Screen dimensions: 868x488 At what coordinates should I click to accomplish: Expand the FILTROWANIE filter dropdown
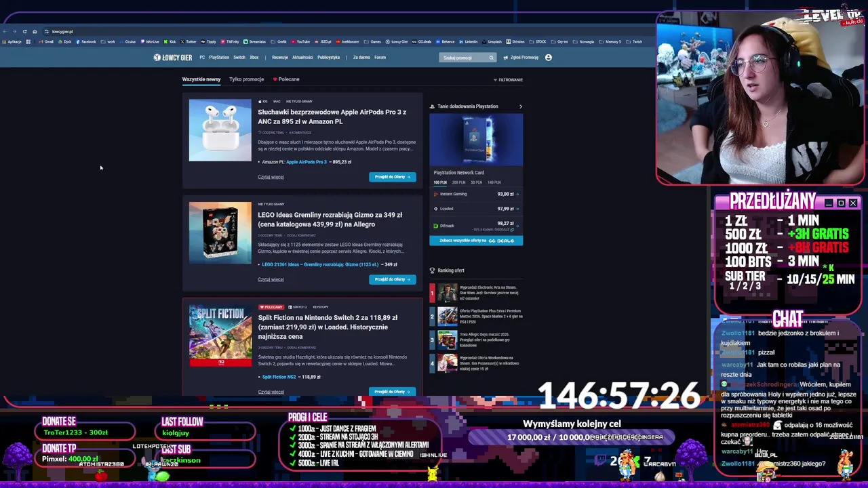click(x=508, y=80)
